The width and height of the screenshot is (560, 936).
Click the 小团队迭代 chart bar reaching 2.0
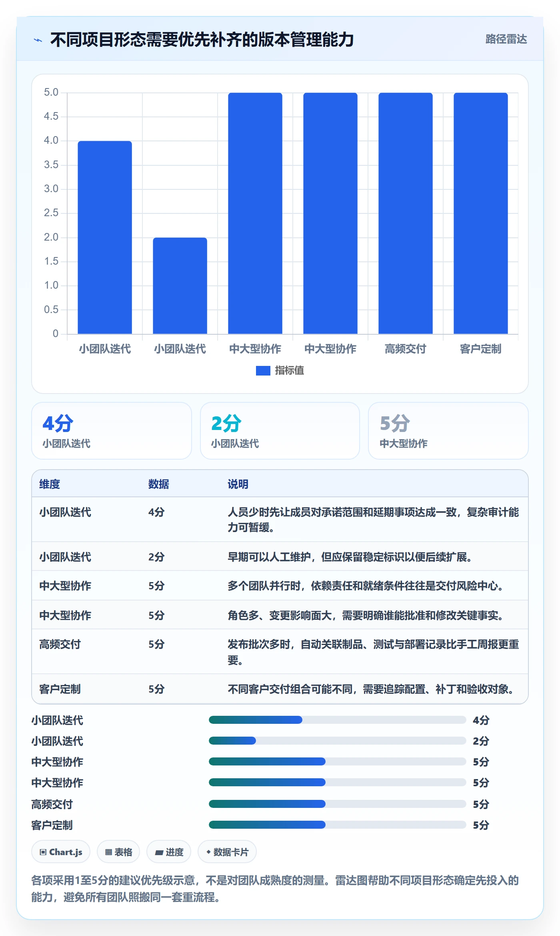(x=180, y=285)
